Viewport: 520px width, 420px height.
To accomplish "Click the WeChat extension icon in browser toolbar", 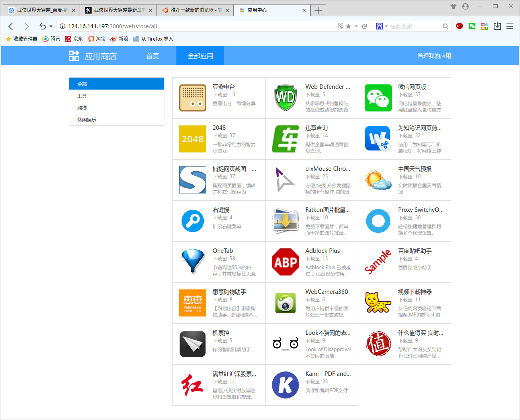I will [x=472, y=26].
